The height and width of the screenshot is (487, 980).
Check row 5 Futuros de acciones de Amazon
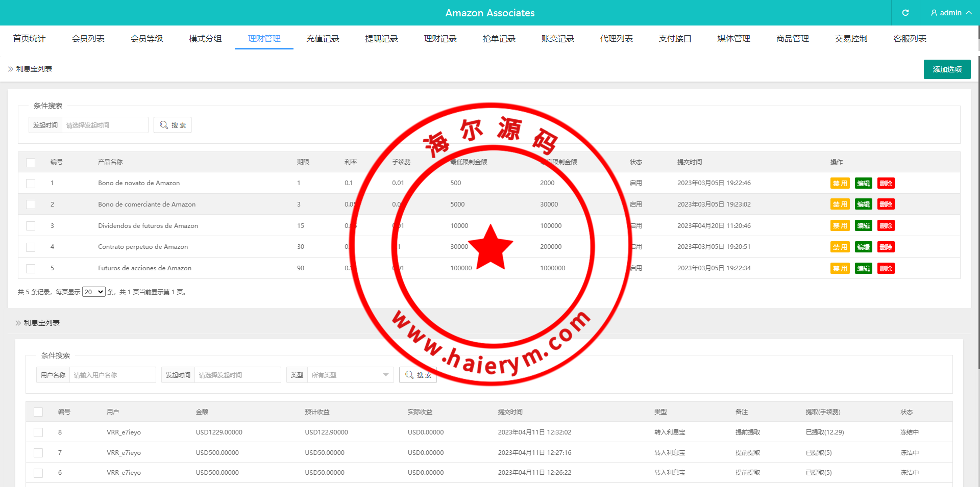[31, 268]
